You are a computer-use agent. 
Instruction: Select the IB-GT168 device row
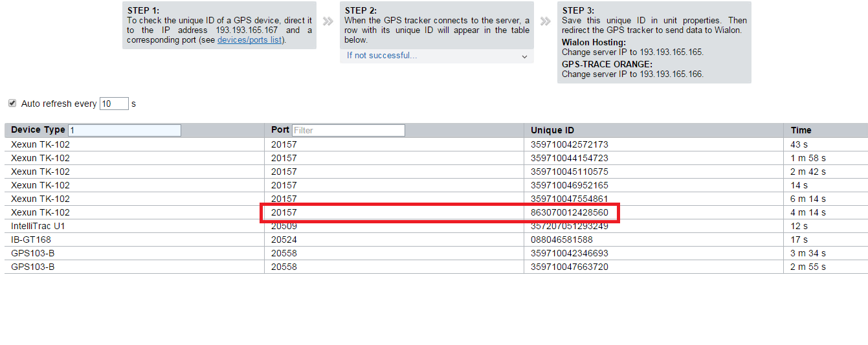(x=31, y=239)
